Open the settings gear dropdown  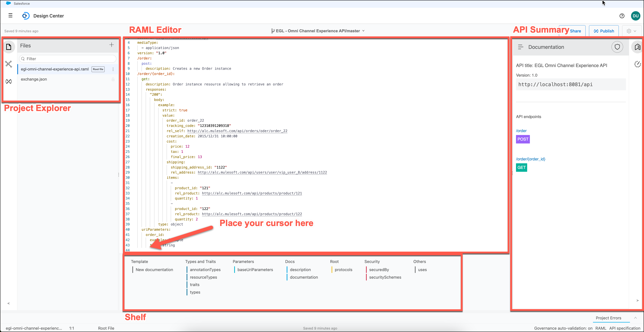(631, 31)
